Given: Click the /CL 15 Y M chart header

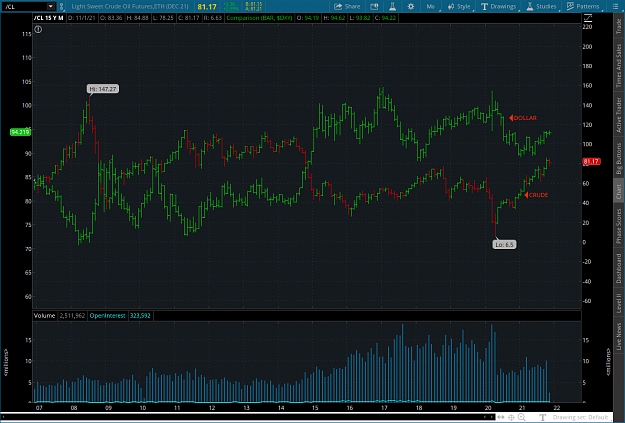Looking at the screenshot, I should coord(49,18).
